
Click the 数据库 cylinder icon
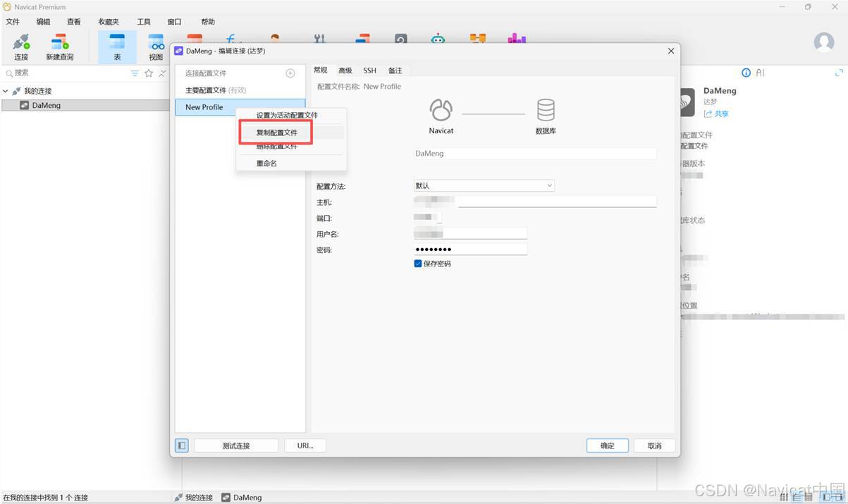point(546,110)
